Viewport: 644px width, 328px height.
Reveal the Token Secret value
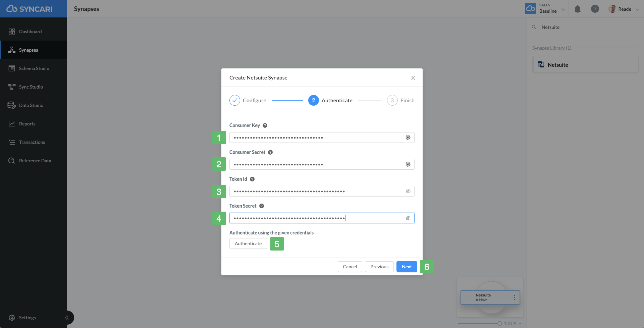coord(408,218)
